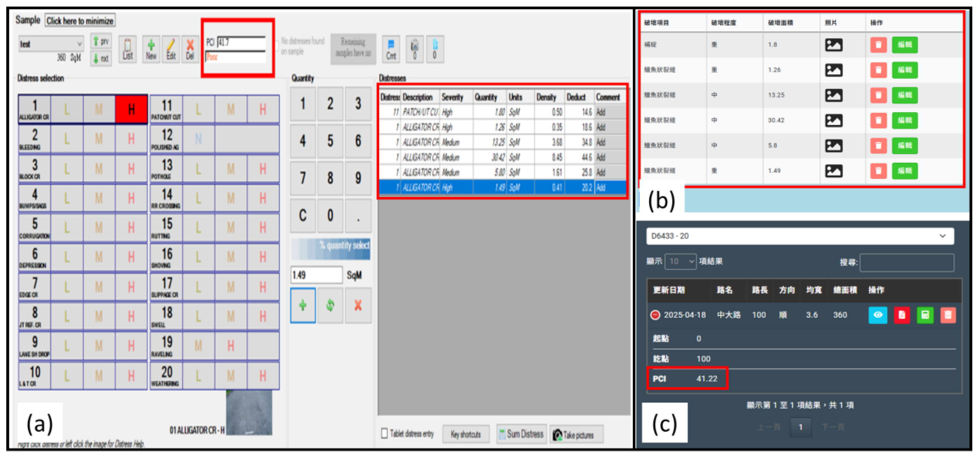
Task: Click the 更新日期 column header
Action: (669, 290)
